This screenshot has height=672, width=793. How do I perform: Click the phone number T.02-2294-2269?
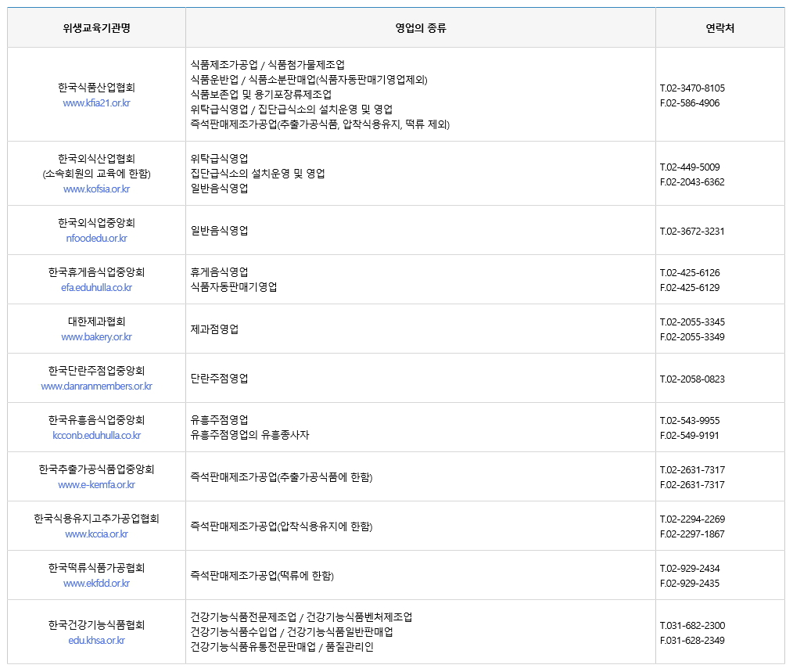[x=692, y=519]
